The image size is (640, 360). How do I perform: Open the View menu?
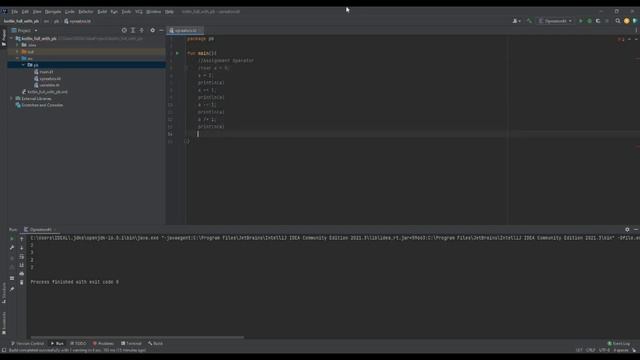coord(37,12)
